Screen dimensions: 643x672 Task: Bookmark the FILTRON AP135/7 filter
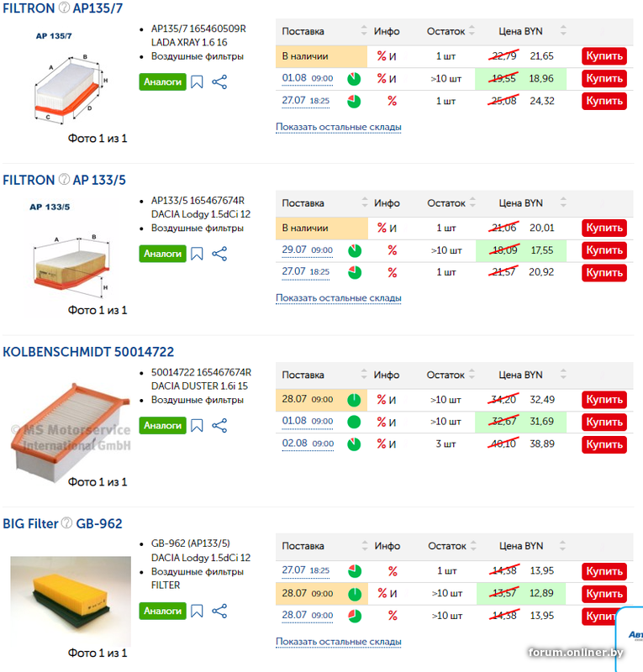pyautogui.click(x=197, y=81)
